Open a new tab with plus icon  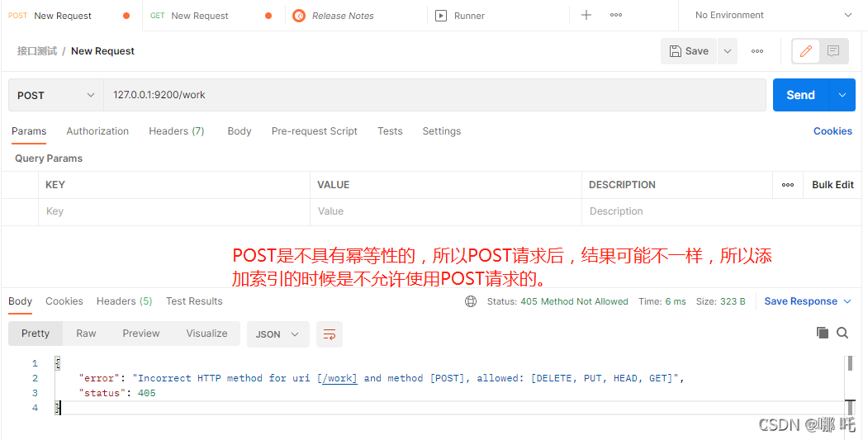click(x=586, y=15)
